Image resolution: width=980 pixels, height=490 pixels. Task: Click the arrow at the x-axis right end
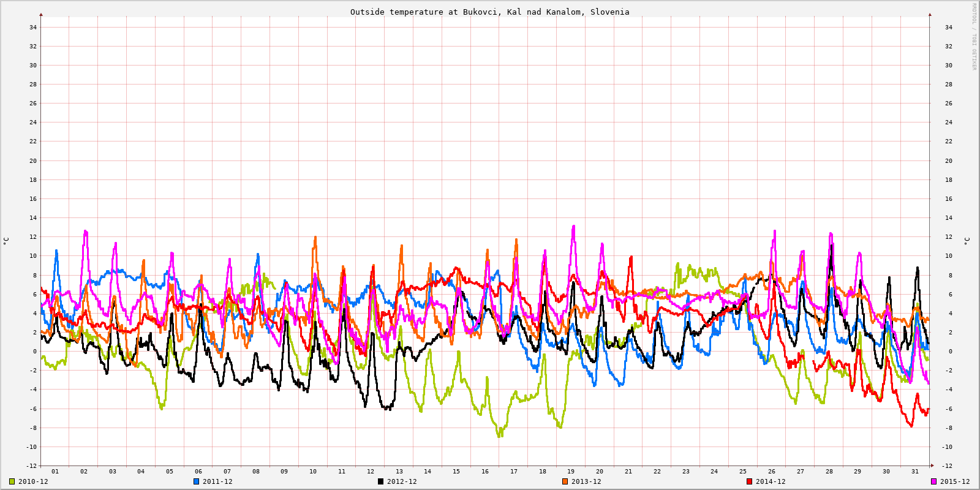pyautogui.click(x=932, y=466)
